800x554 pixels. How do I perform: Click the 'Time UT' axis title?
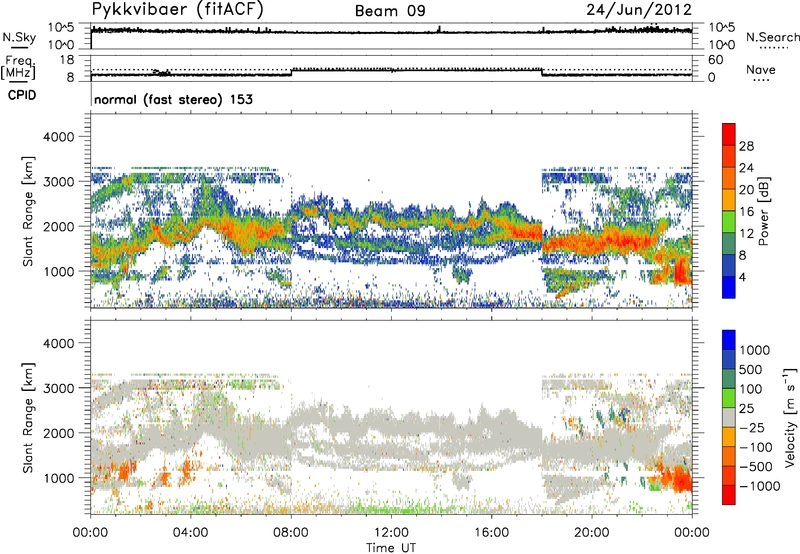(x=391, y=548)
